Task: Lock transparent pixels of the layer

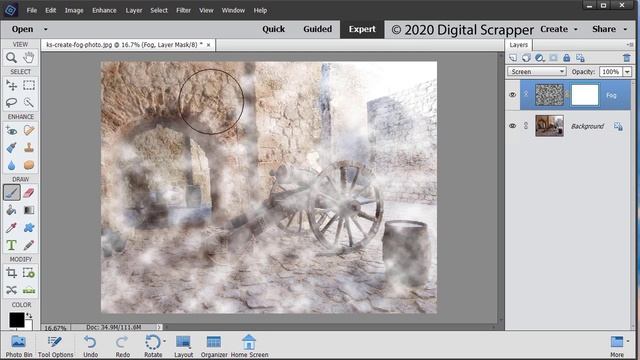Action: [580, 58]
